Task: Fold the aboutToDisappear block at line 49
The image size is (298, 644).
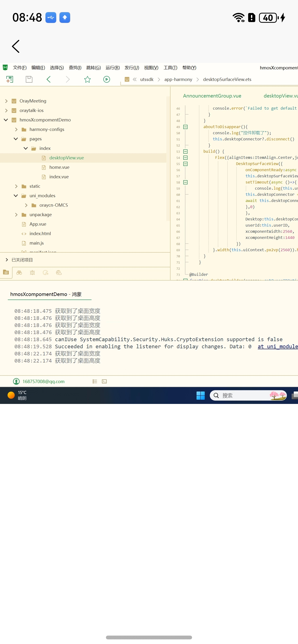Action: [185, 127]
